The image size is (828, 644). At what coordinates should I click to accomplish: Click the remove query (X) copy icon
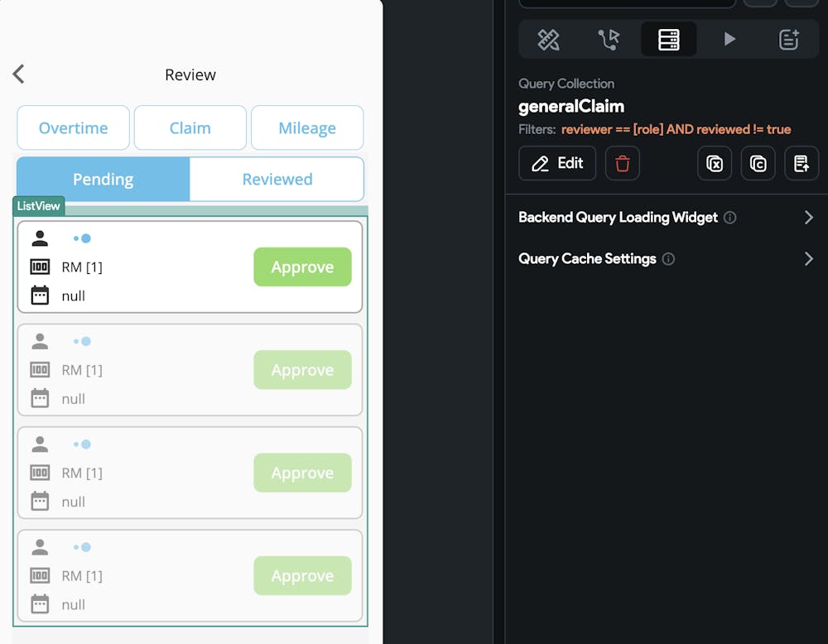point(715,164)
